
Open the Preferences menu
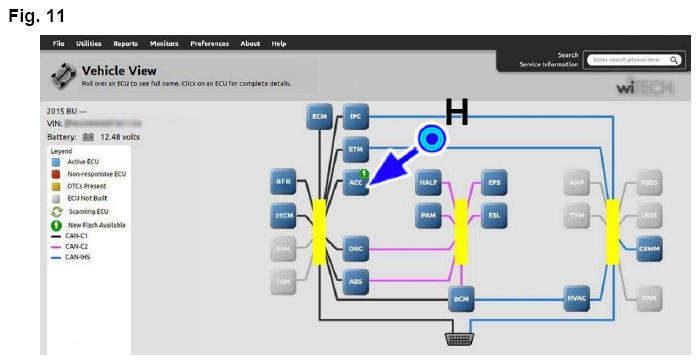pyautogui.click(x=209, y=43)
